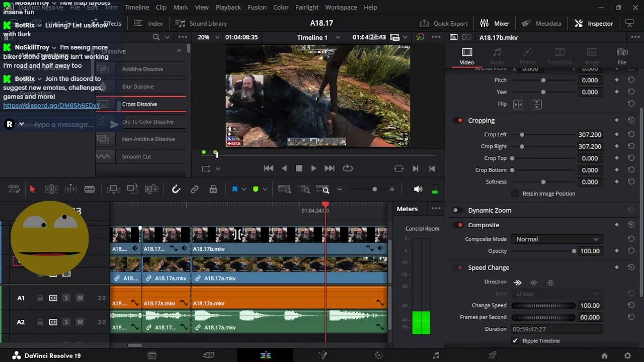Open the Fairlight menu
The image size is (644, 362).
307,8
